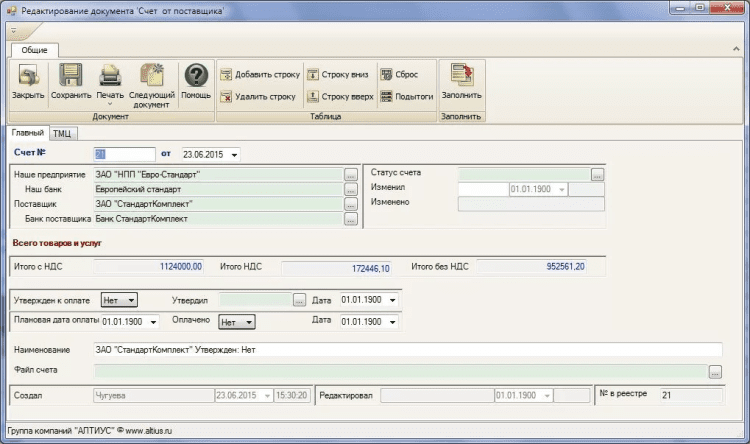The image size is (750, 444).
Task: Open the invoice date picker 23.06.2015
Action: 234,154
